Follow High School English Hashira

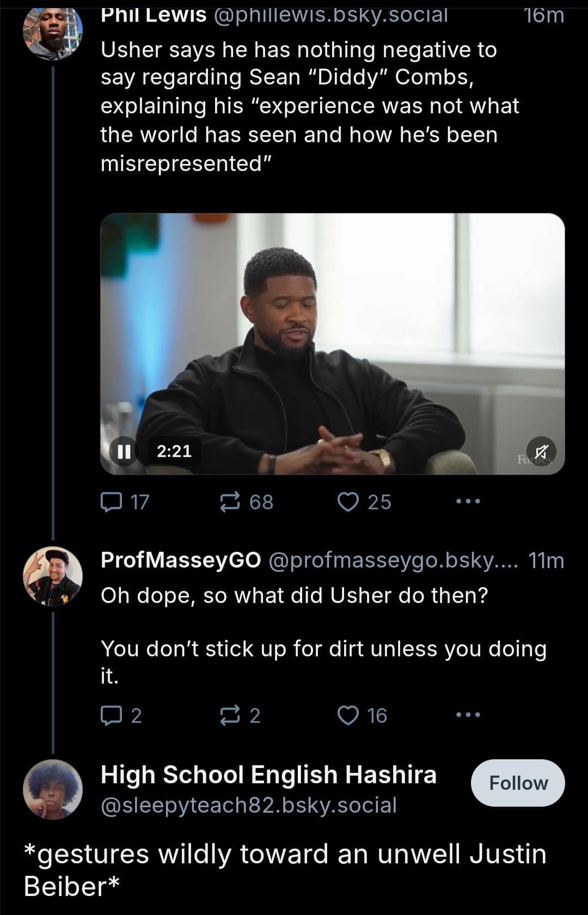(x=518, y=783)
